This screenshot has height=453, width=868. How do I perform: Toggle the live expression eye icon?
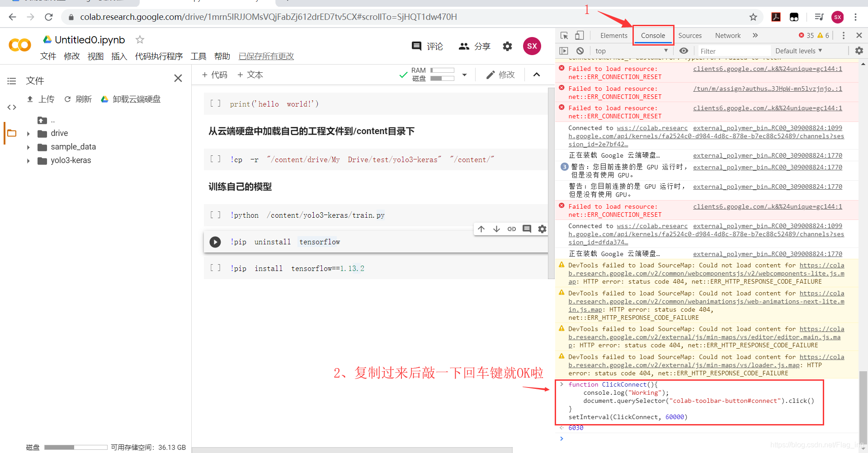[684, 51]
